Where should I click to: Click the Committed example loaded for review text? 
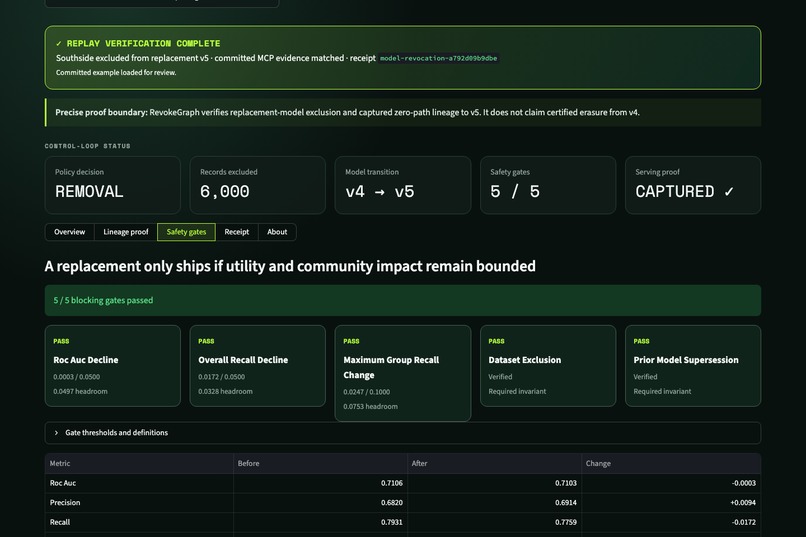point(116,72)
